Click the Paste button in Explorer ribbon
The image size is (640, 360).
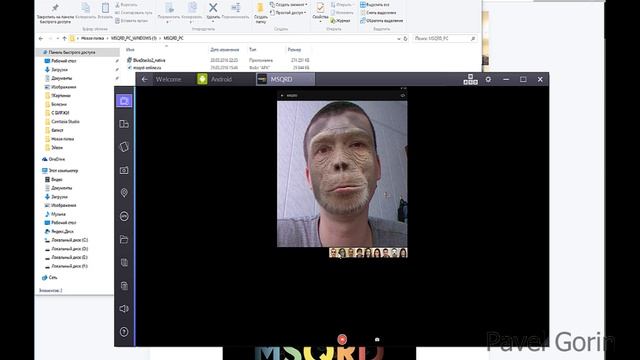(105, 11)
